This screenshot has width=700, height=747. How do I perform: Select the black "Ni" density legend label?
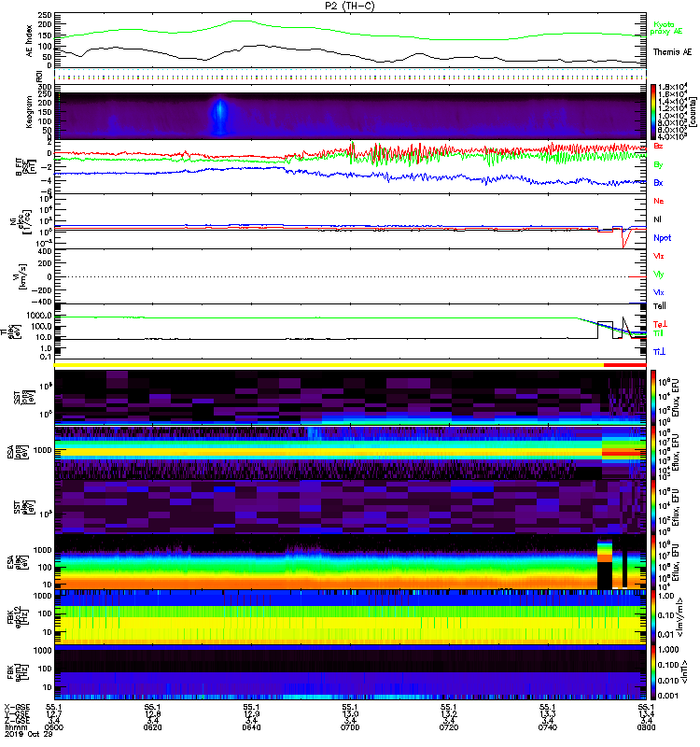pyautogui.click(x=657, y=219)
